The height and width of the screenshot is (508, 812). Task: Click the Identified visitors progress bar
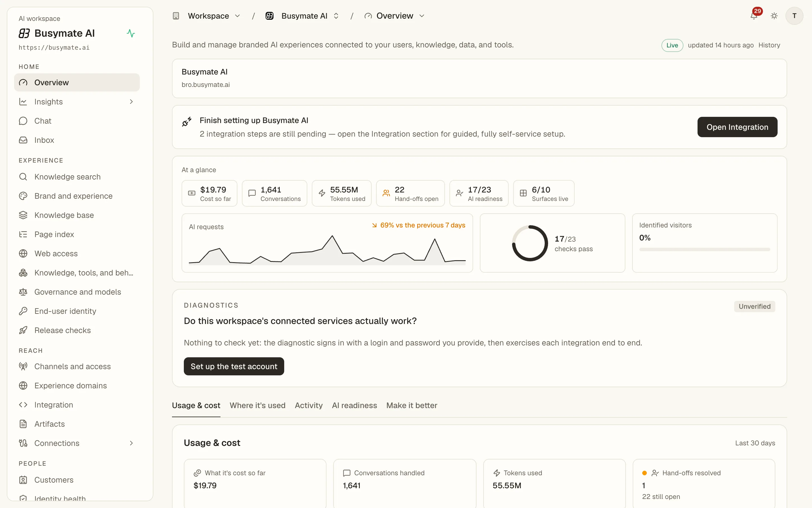tap(705, 250)
